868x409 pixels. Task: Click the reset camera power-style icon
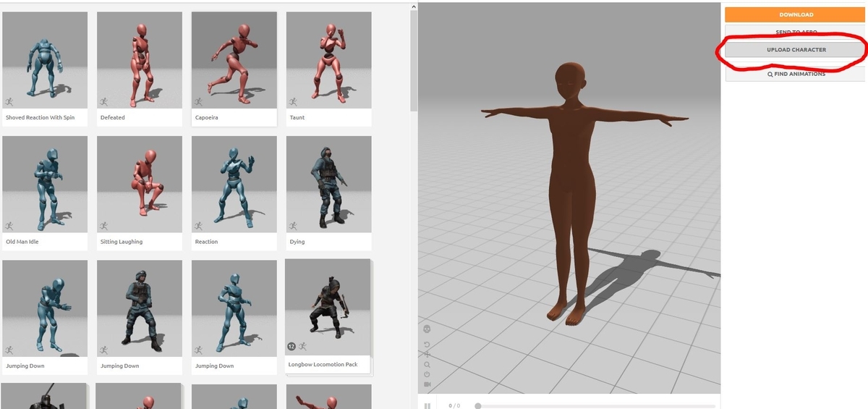pos(427,374)
